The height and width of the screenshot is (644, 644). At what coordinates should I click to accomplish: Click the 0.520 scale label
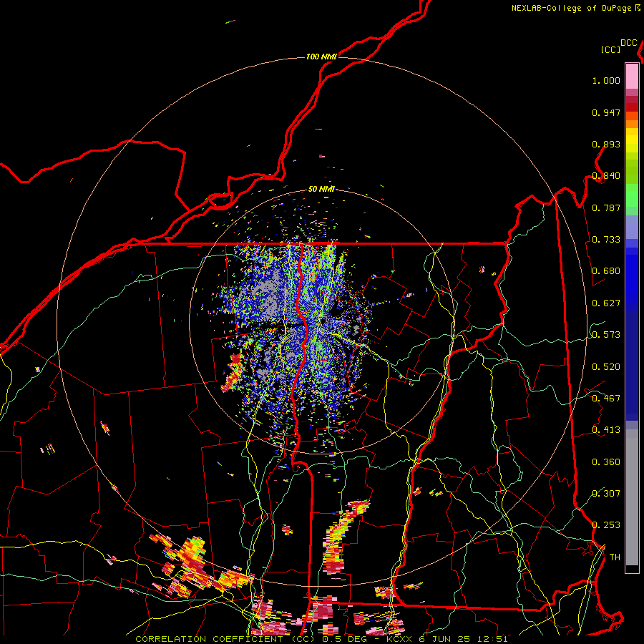point(606,367)
